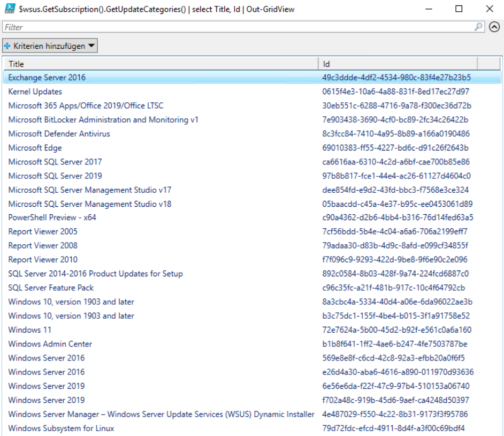Sort by the Title column header
The height and width of the screenshot is (436, 504).
161,64
